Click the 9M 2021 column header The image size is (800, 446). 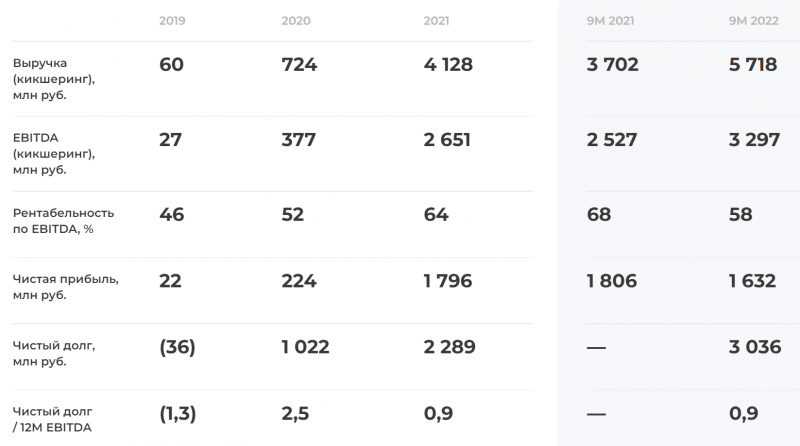point(610,21)
